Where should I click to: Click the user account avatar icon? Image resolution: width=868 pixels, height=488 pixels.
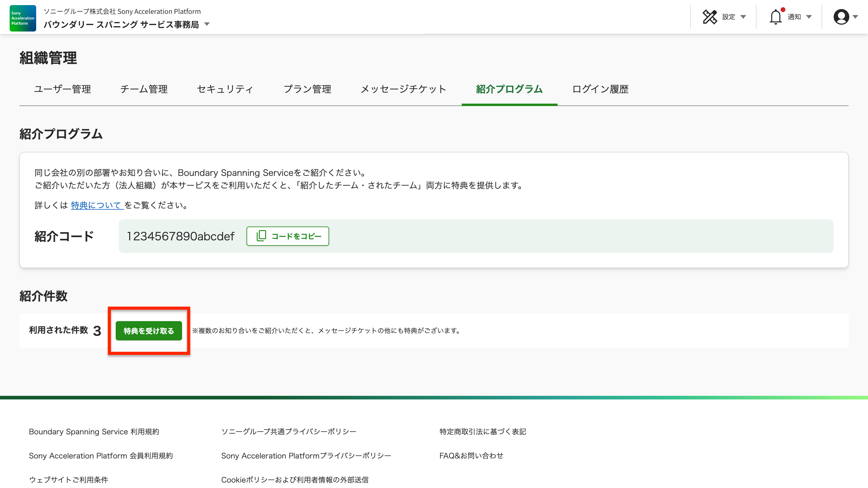[841, 17]
